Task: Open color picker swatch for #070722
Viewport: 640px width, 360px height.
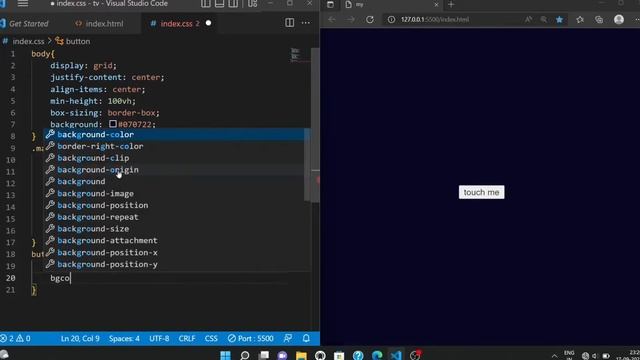Action: 113,124
